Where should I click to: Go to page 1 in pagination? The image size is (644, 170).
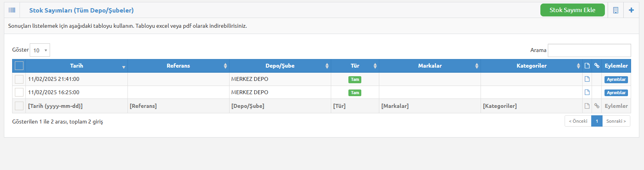click(597, 121)
